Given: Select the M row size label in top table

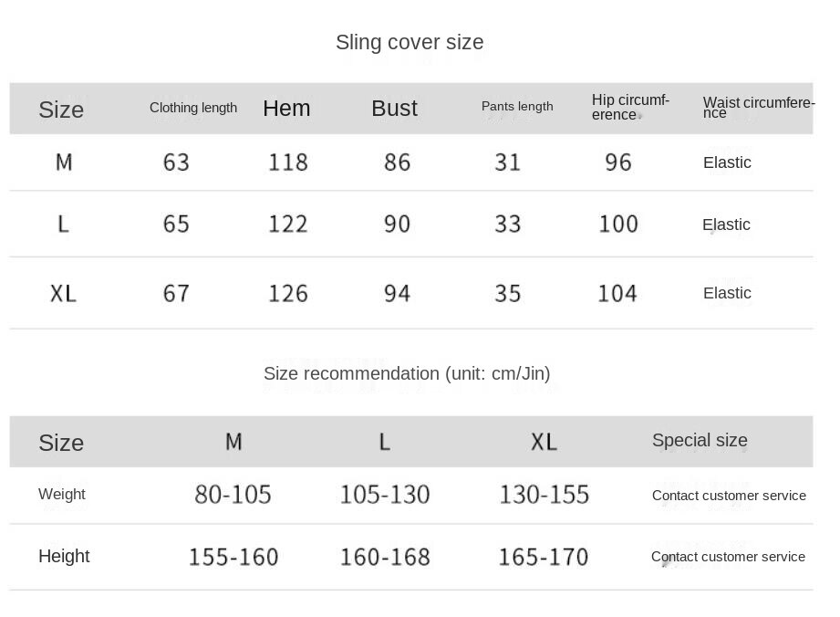Looking at the screenshot, I should (x=64, y=162).
